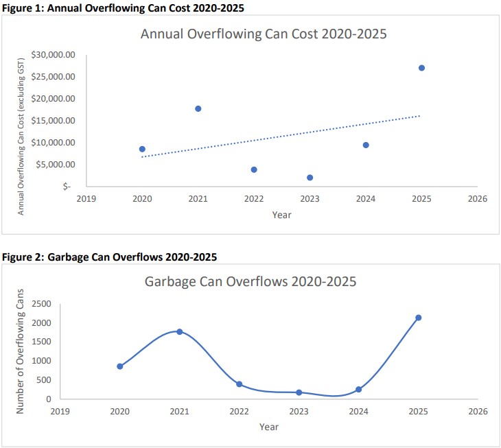
Task: Select the 2020 point in Garbage Can Overflows chart
Action: click(119, 366)
